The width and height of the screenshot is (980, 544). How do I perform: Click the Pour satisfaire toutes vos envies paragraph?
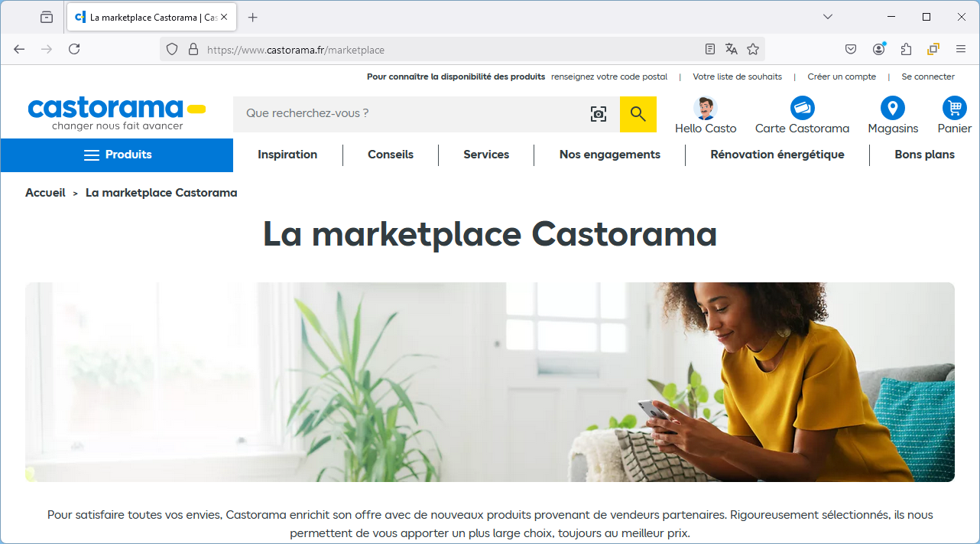pyautogui.click(x=490, y=524)
